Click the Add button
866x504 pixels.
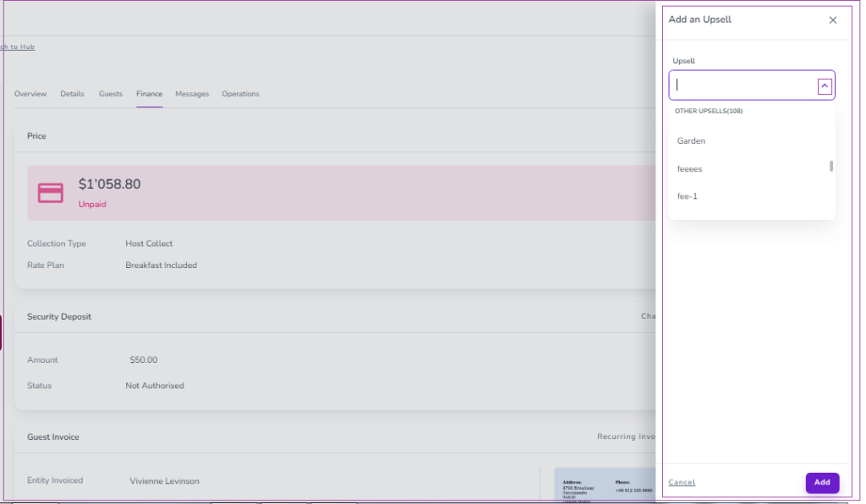pyautogui.click(x=821, y=483)
